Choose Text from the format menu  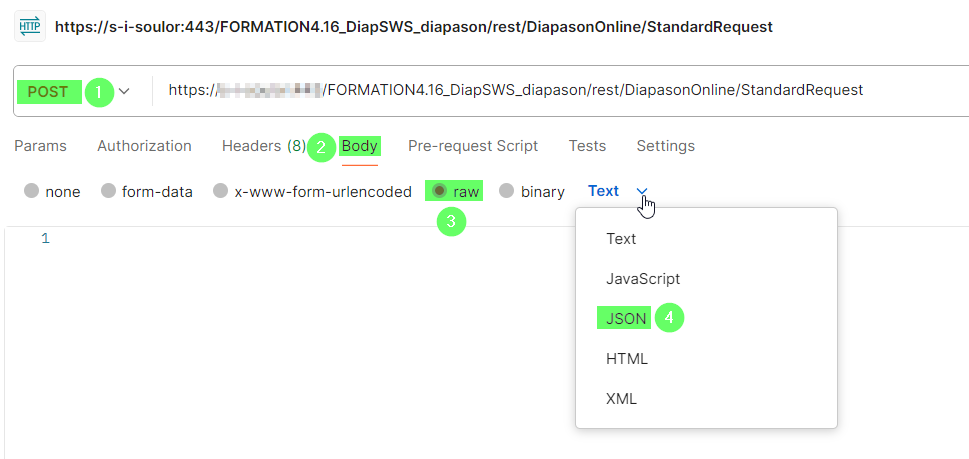621,239
